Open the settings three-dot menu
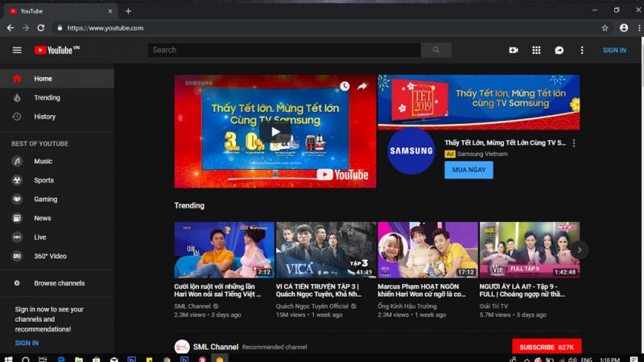The height and width of the screenshot is (362, 644). coord(581,50)
